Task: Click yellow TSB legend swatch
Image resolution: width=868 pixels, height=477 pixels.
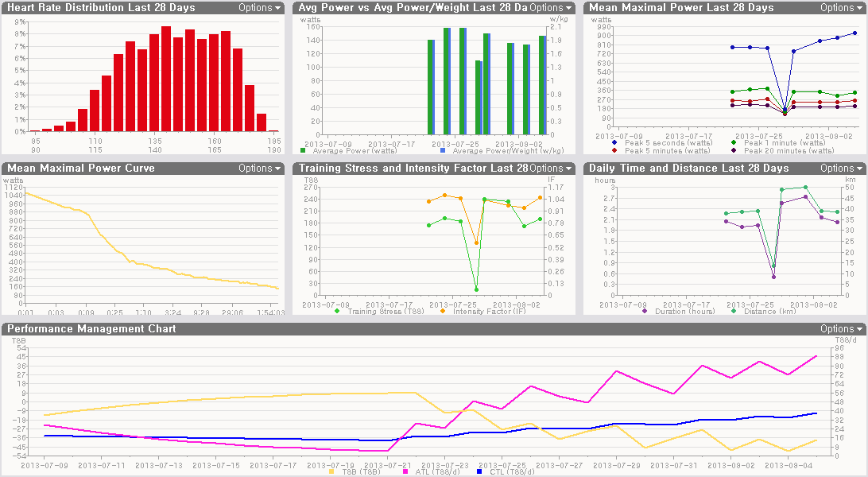Action: 331,472
